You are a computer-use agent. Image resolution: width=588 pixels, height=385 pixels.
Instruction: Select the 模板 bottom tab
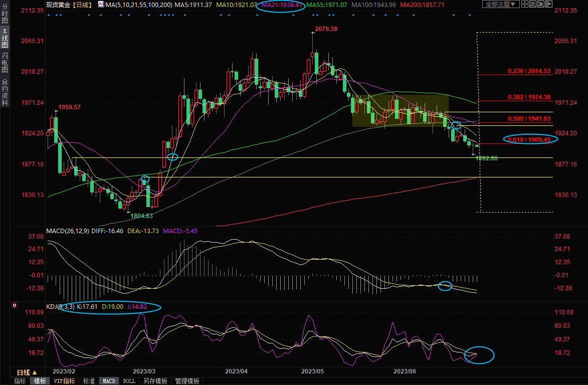pyautogui.click(x=40, y=381)
